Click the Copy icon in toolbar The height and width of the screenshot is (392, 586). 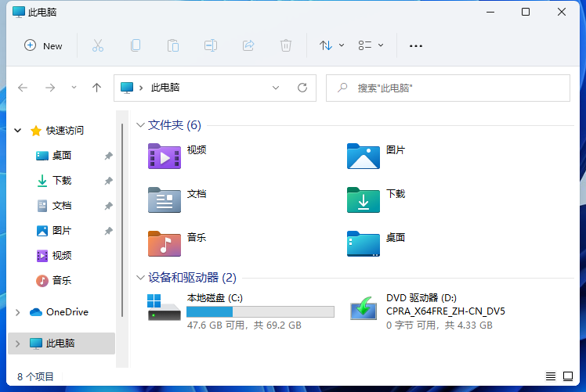pyautogui.click(x=136, y=45)
